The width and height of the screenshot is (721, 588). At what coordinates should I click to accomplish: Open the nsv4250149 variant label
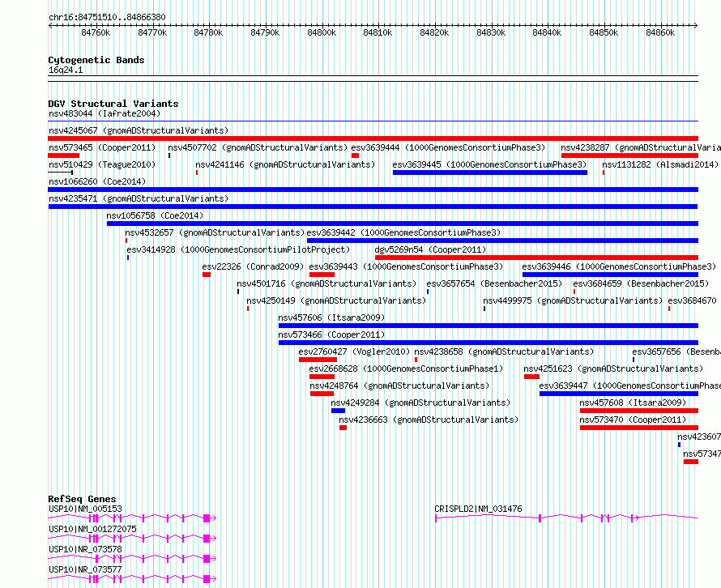click(x=336, y=300)
